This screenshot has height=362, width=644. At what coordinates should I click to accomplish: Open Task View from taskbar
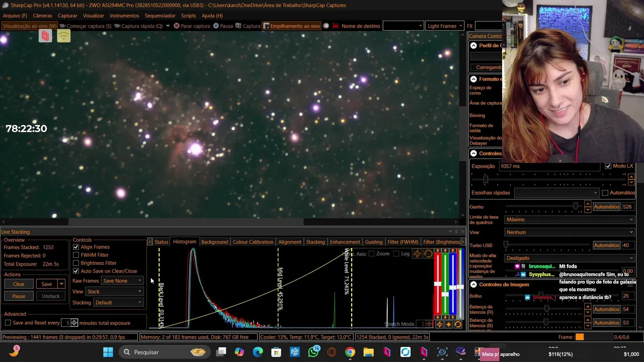tap(221, 352)
